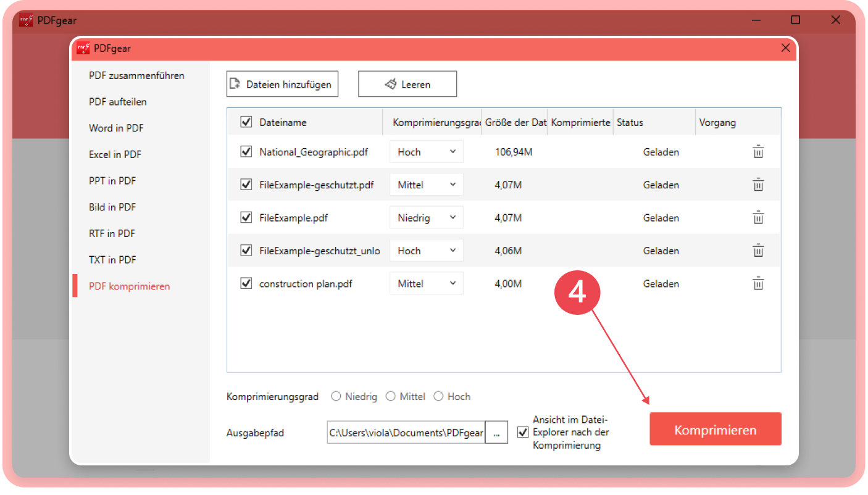Toggle checkbox for FileExample-geschutzt_unlo
The image size is (868, 495).
(246, 251)
